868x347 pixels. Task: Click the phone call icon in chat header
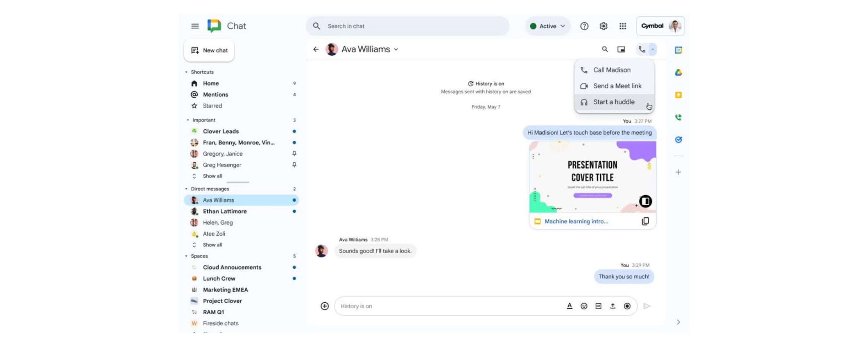click(x=642, y=50)
